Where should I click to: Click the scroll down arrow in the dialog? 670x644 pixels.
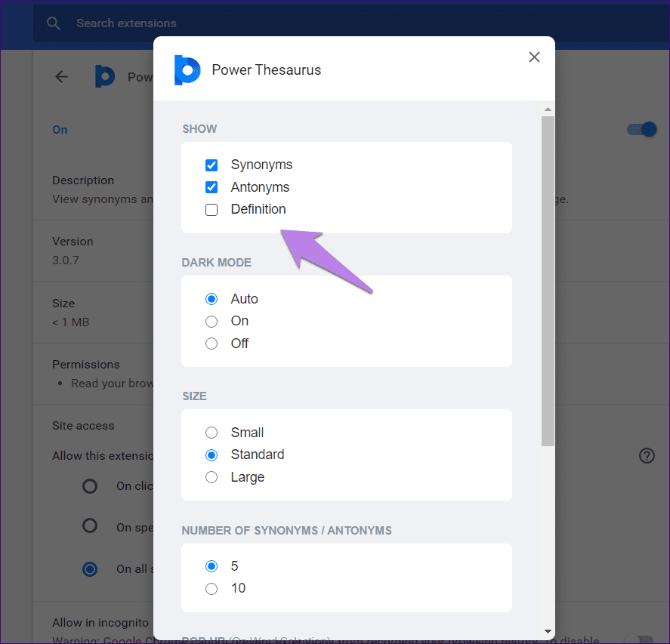click(x=548, y=633)
